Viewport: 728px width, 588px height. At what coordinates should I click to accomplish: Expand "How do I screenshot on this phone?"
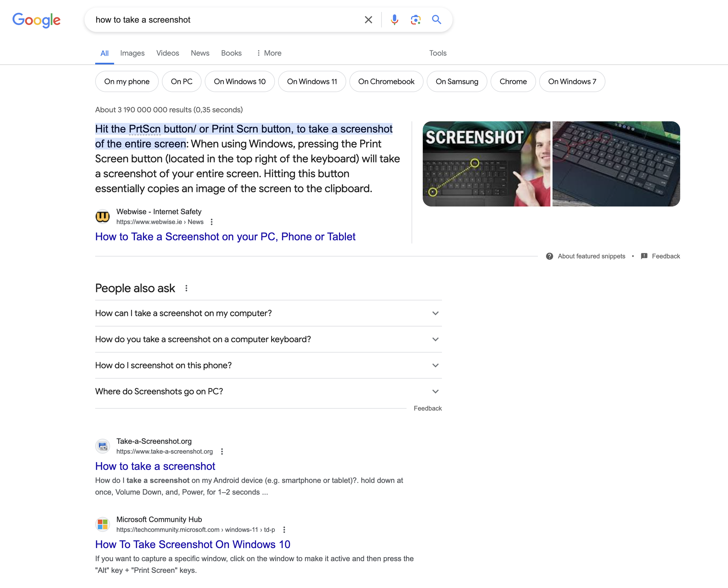click(x=435, y=365)
